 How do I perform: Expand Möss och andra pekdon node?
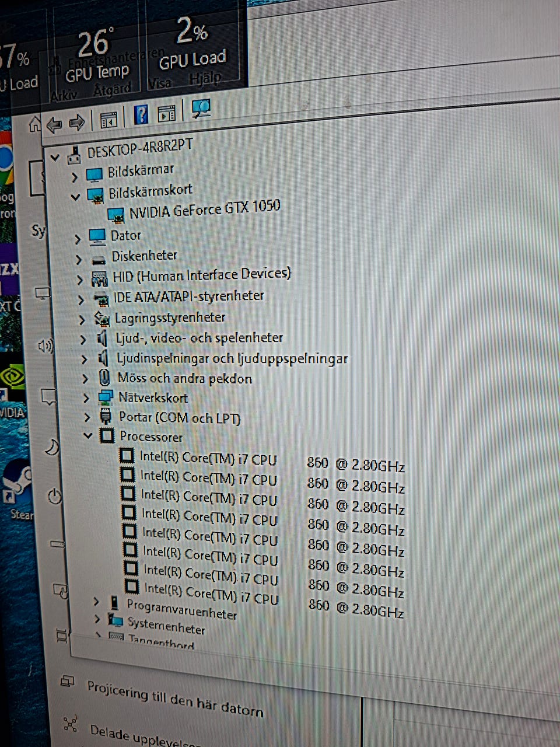(85, 379)
